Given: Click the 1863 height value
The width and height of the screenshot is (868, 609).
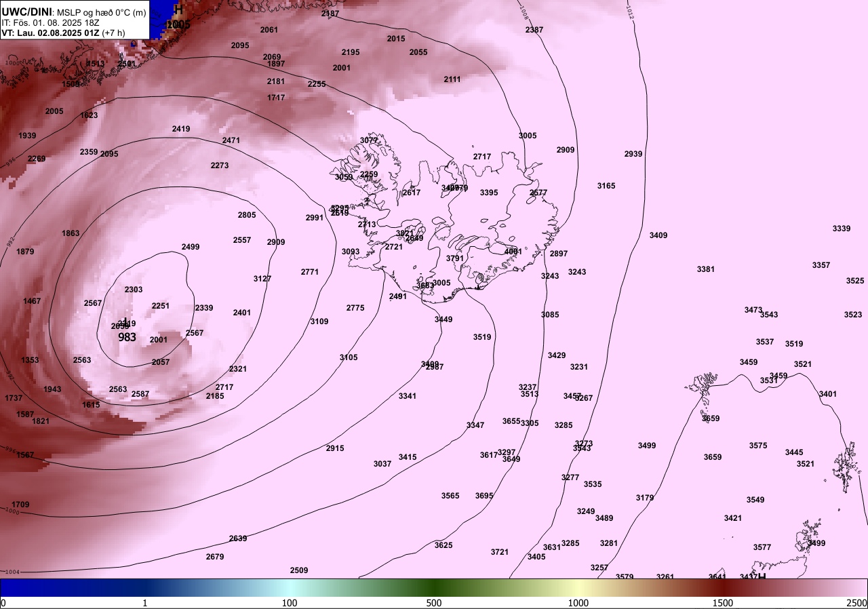Looking at the screenshot, I should pyautogui.click(x=71, y=233).
